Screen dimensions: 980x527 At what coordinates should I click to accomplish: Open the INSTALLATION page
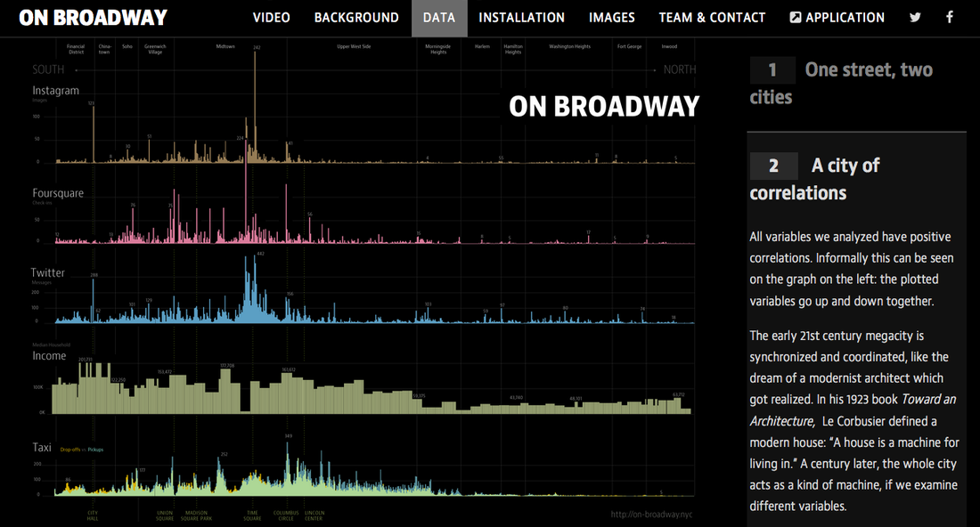click(x=521, y=18)
